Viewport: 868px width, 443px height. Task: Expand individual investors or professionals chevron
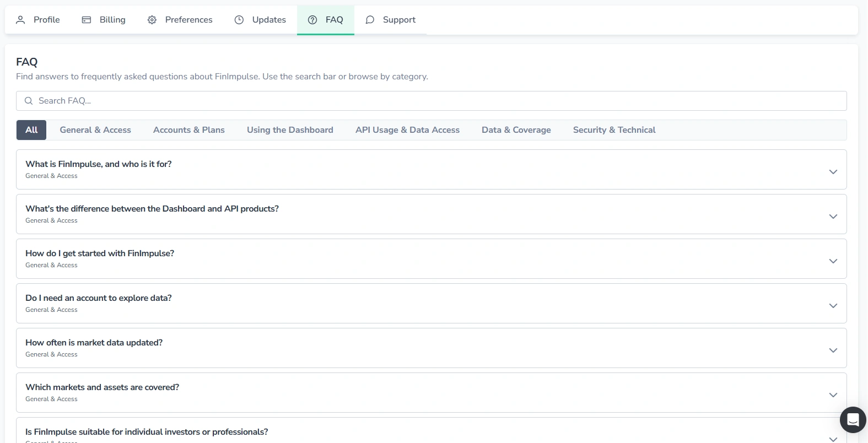[833, 439]
